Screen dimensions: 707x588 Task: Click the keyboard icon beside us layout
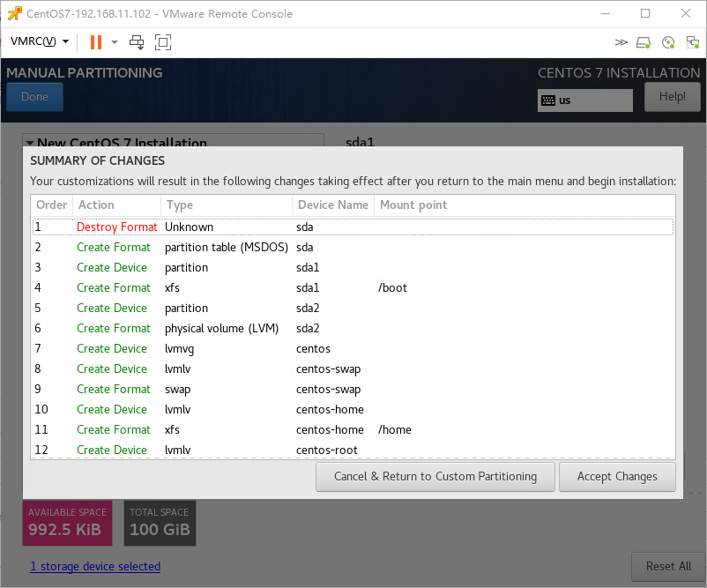pos(548,100)
